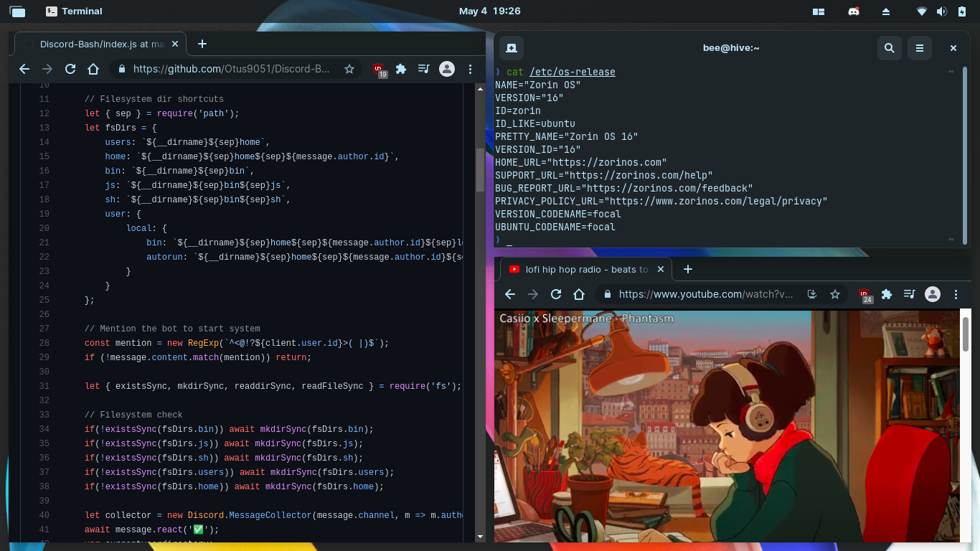This screenshot has height=551, width=980.
Task: Select the lofi hip hop radio tab
Action: coord(585,269)
